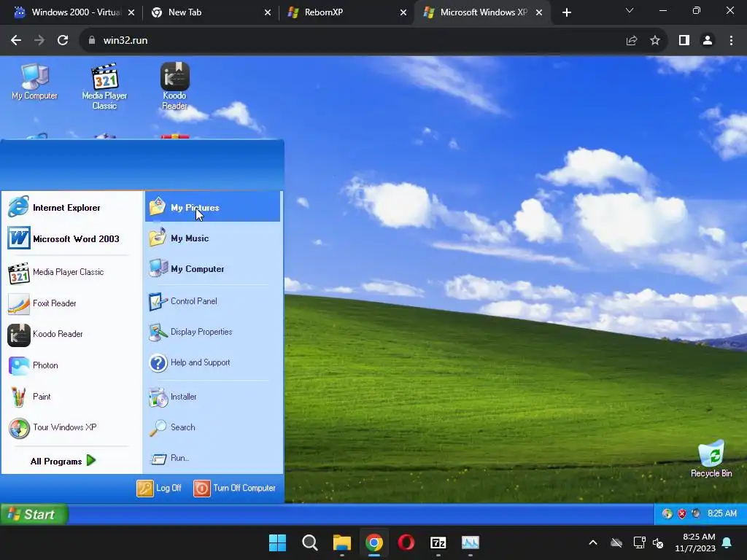This screenshot has width=747, height=560.
Task: Open Chrome profile menu
Action: tap(708, 41)
